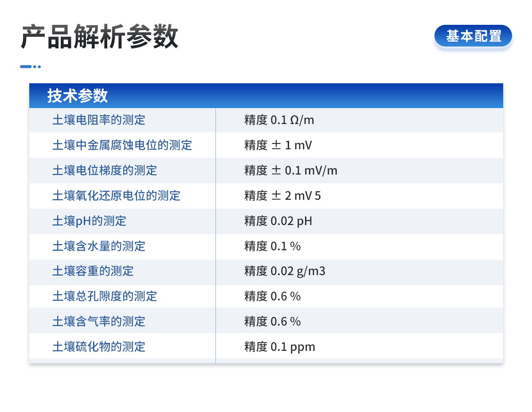Click the 精度 ± 0.1 mV/m cell
The image size is (532, 412).
click(290, 171)
